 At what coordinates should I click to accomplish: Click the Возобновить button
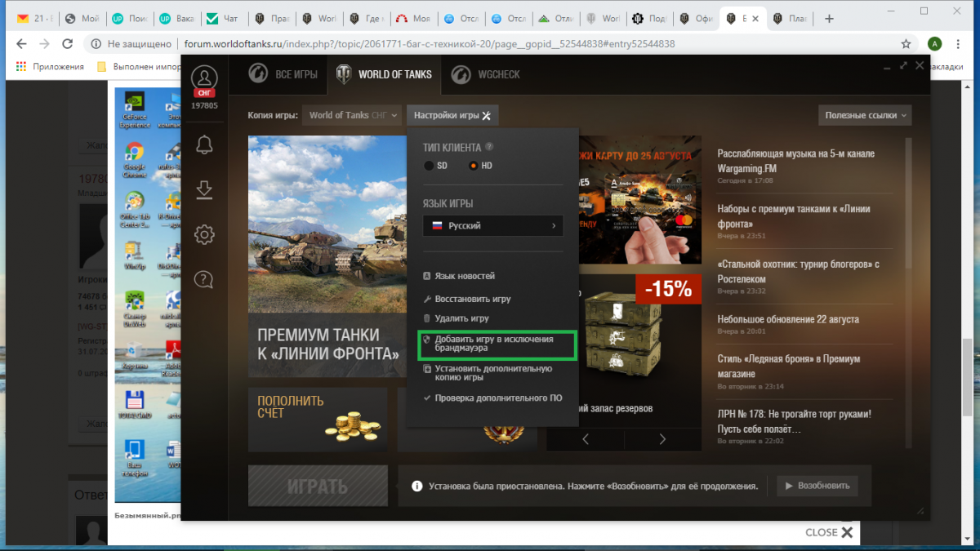[817, 486]
